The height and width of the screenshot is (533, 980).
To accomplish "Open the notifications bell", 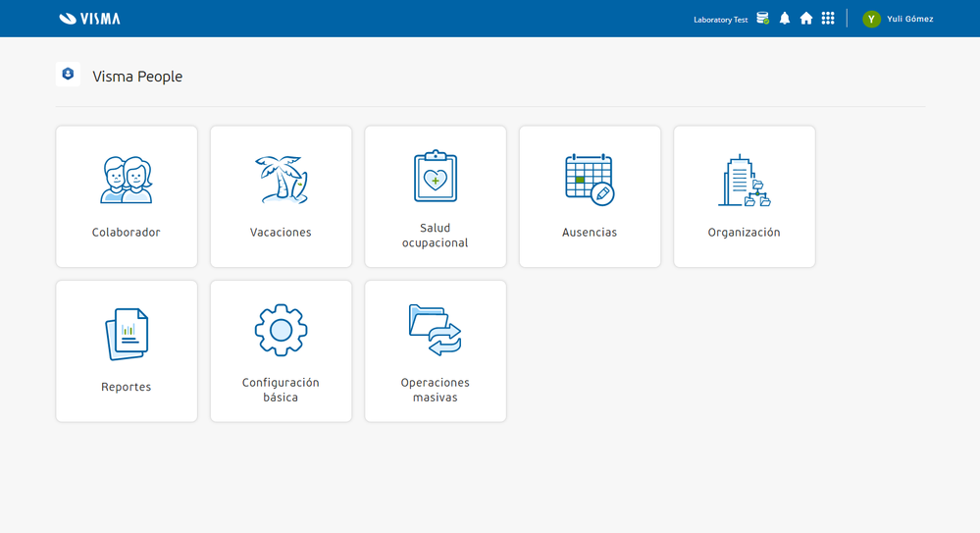I will click(x=785, y=18).
